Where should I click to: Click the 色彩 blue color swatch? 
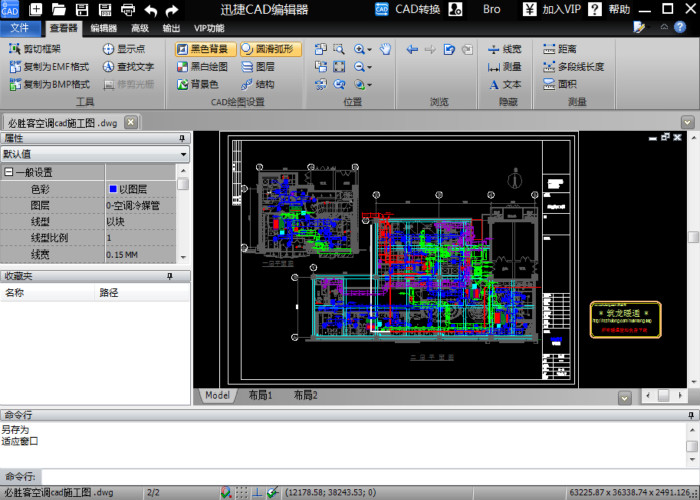coord(113,189)
